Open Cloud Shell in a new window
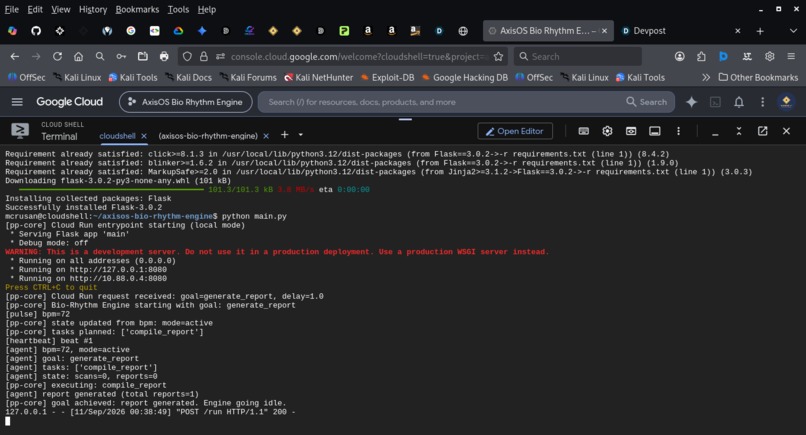 click(x=762, y=131)
